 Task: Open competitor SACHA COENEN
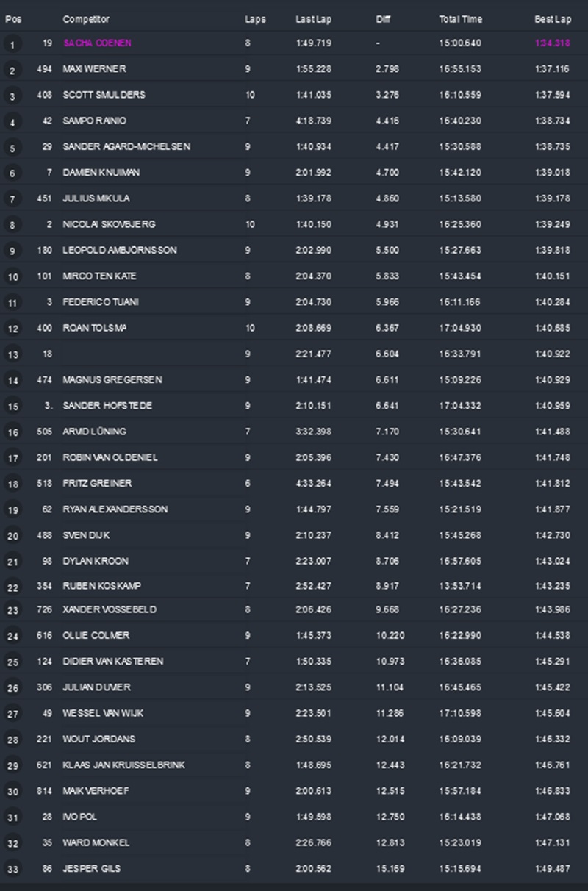tap(98, 43)
